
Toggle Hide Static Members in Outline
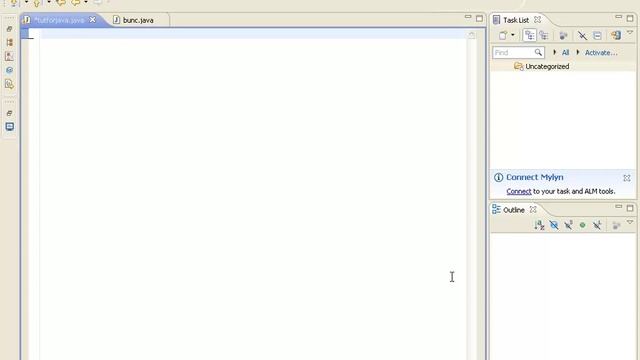(x=568, y=225)
